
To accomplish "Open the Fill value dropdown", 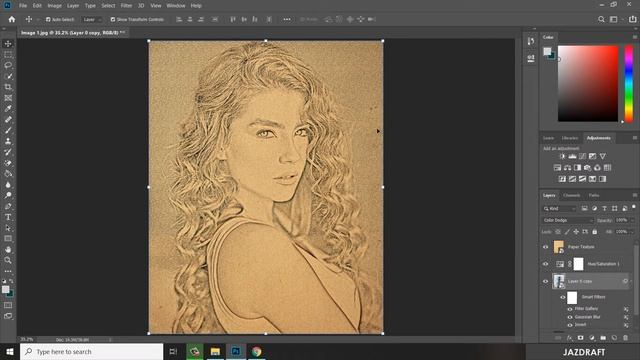I will 632,231.
